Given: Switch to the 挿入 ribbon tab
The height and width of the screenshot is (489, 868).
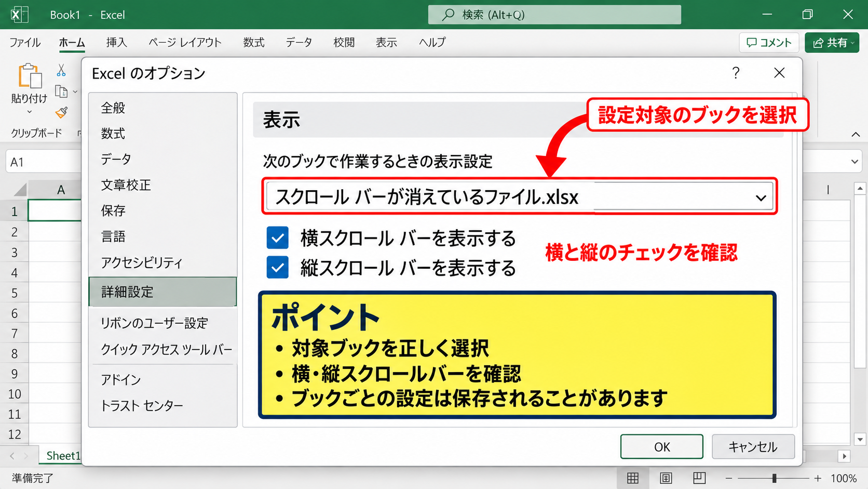Looking at the screenshot, I should pos(116,43).
